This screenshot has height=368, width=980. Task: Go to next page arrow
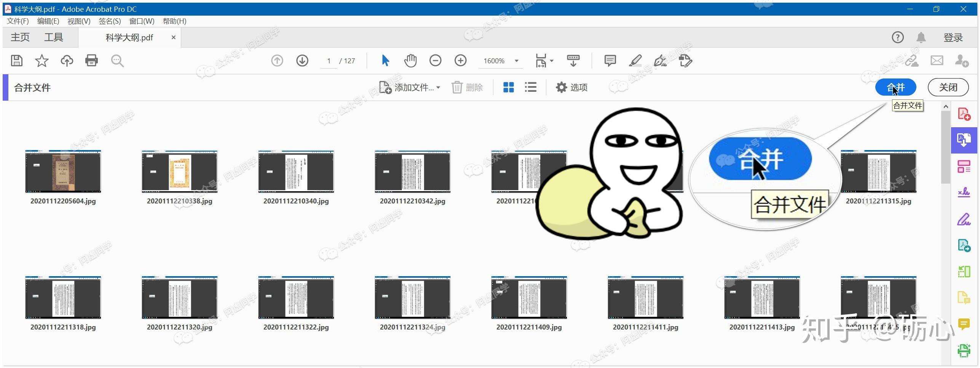tap(302, 61)
